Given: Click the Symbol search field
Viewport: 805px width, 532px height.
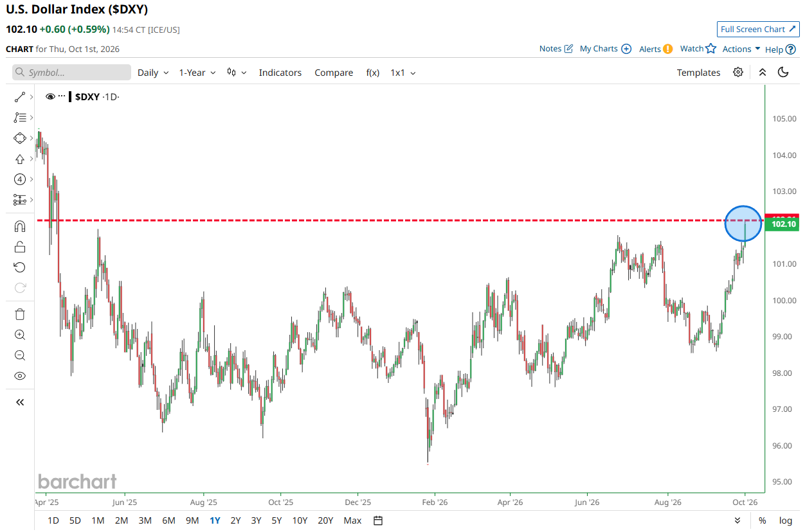Looking at the screenshot, I should pos(71,73).
